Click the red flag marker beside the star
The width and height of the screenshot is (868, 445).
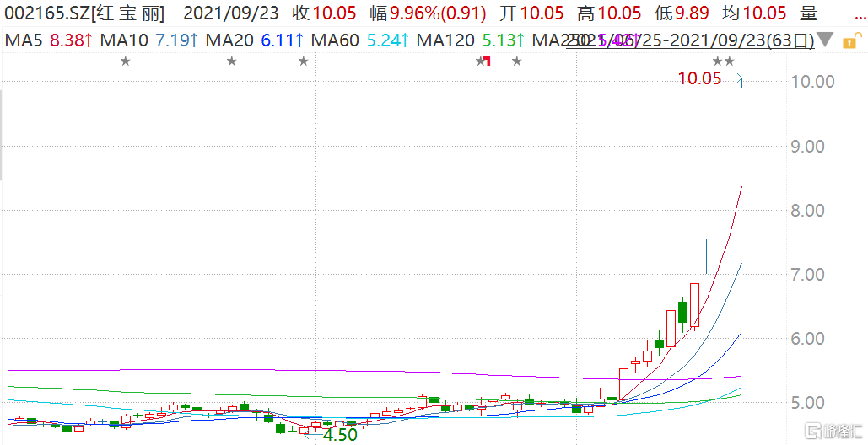(x=488, y=61)
